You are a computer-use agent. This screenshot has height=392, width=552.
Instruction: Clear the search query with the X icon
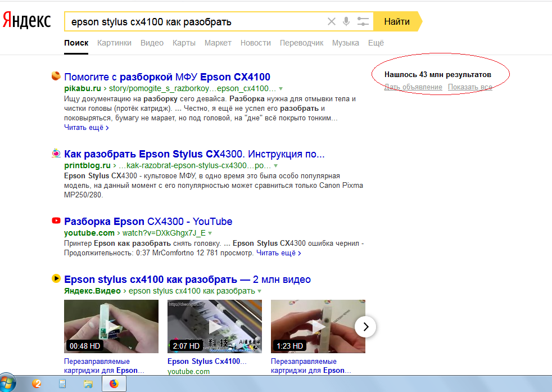click(x=331, y=21)
